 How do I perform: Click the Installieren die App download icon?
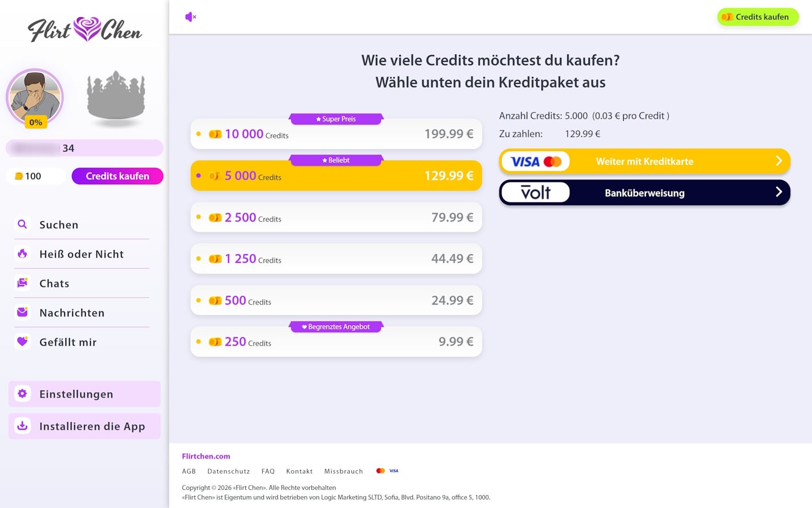23,426
